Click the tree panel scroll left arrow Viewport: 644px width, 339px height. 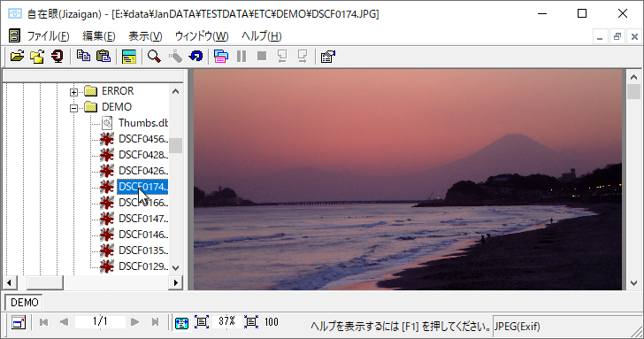click(x=10, y=282)
